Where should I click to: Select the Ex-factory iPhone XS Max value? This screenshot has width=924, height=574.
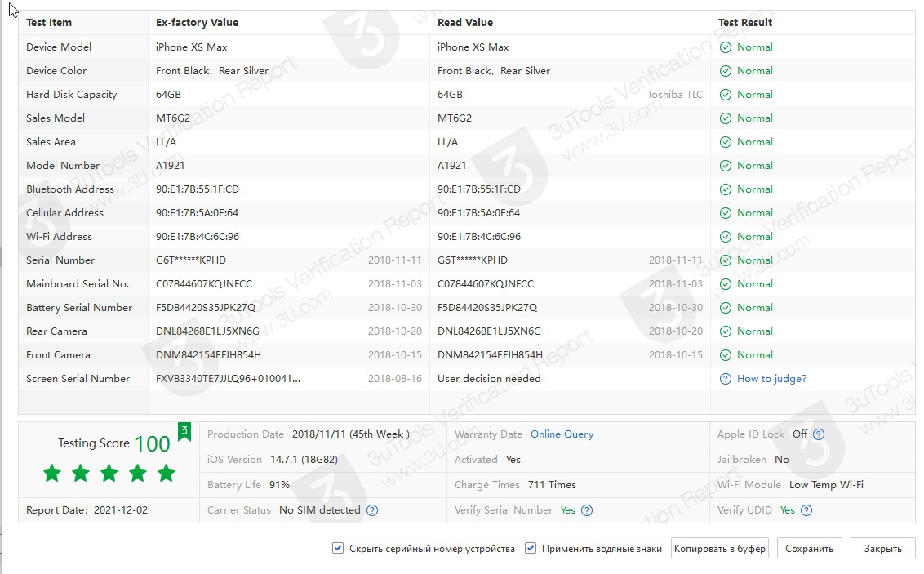192,47
